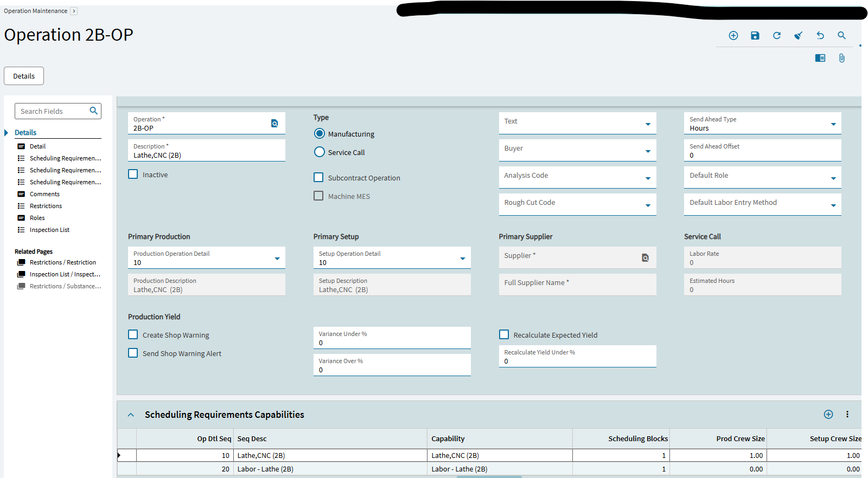This screenshot has width=868, height=478.
Task: Click the Operation Maintenance breadcrumb
Action: click(36, 11)
